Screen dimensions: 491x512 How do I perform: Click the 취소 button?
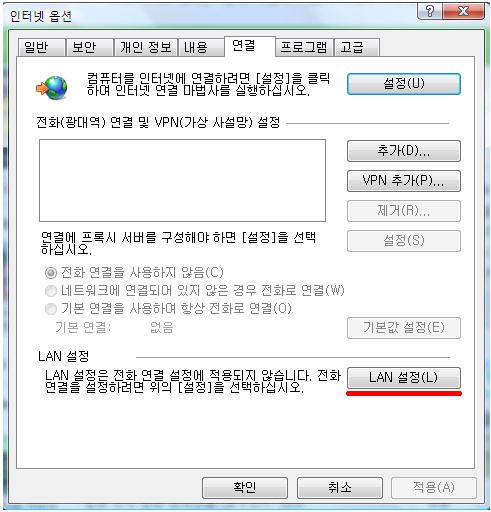click(x=340, y=488)
